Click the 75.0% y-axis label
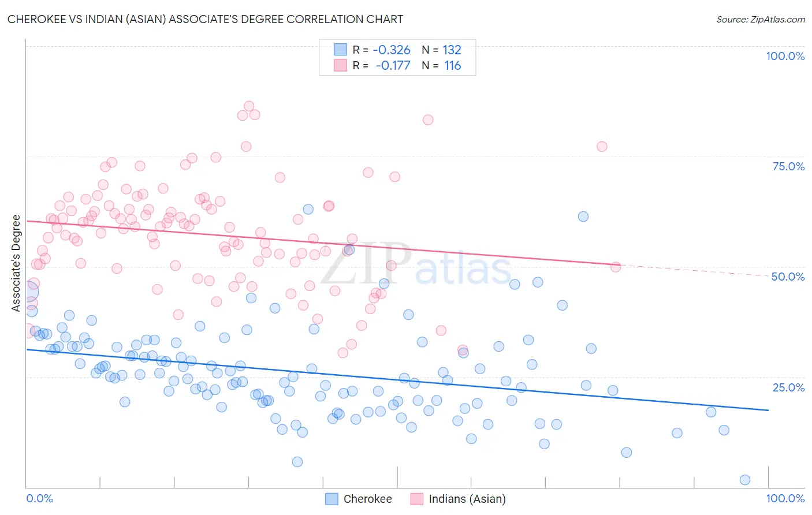This screenshot has width=812, height=515. [788, 166]
